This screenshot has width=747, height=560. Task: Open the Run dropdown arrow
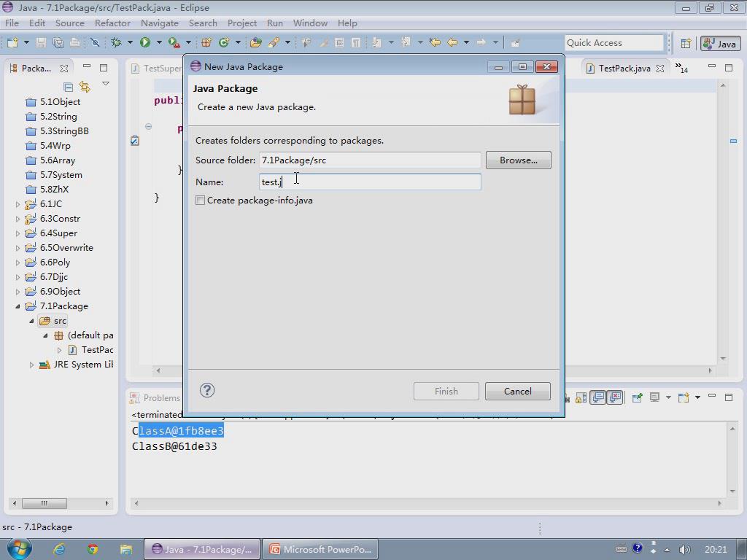[159, 43]
